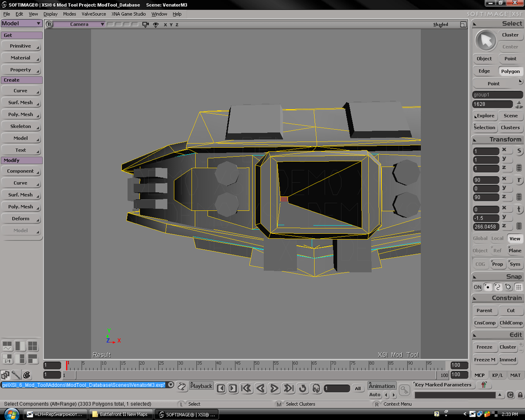Open the Playback menu
The image size is (525, 420).
tap(201, 386)
